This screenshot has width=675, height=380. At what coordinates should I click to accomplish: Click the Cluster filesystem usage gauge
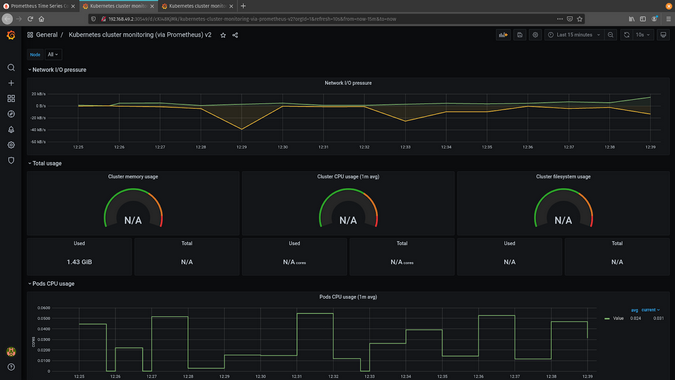[x=563, y=208]
